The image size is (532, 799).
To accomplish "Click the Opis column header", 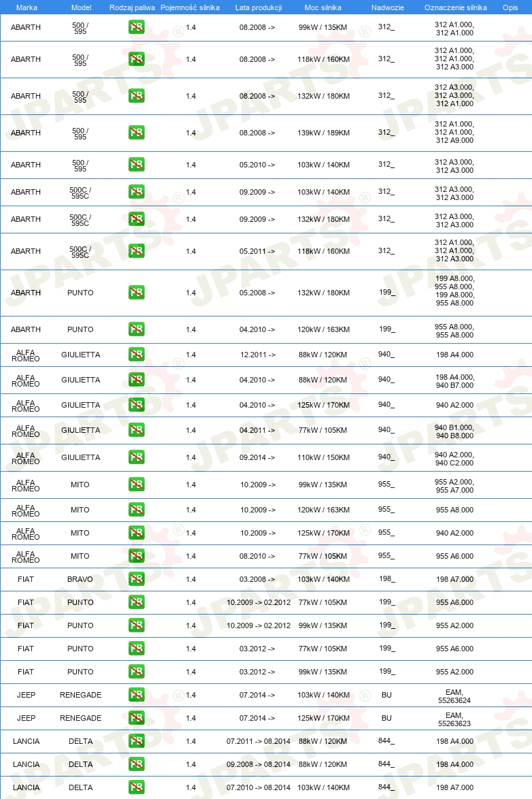I will tap(510, 7).
